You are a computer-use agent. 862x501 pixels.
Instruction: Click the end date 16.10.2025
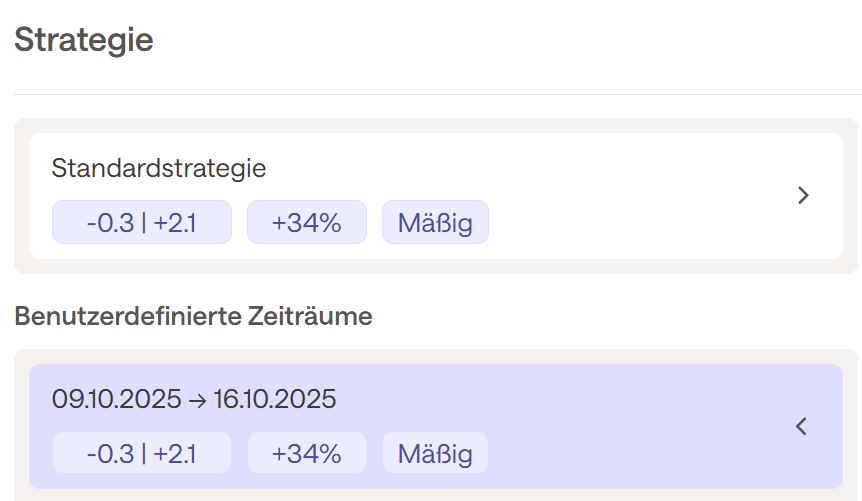coord(275,400)
